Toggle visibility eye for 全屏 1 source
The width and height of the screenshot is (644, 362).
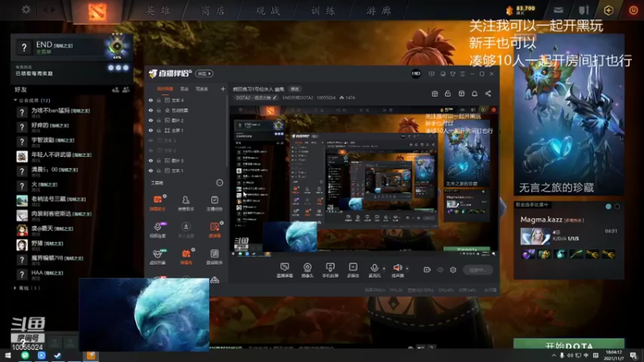pyautogui.click(x=151, y=130)
